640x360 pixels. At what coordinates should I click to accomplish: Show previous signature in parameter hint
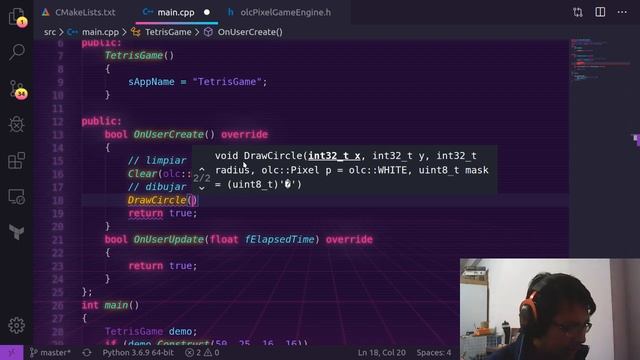pos(202,169)
